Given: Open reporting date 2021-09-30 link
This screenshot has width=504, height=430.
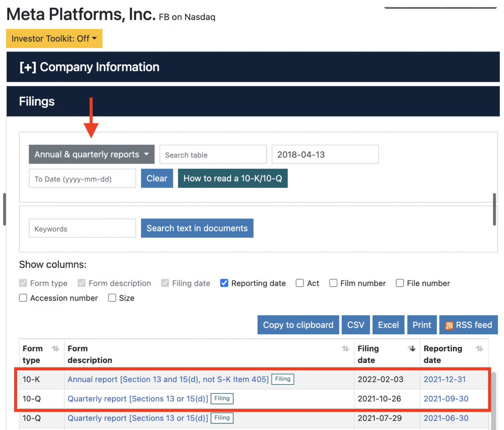Looking at the screenshot, I should [446, 399].
